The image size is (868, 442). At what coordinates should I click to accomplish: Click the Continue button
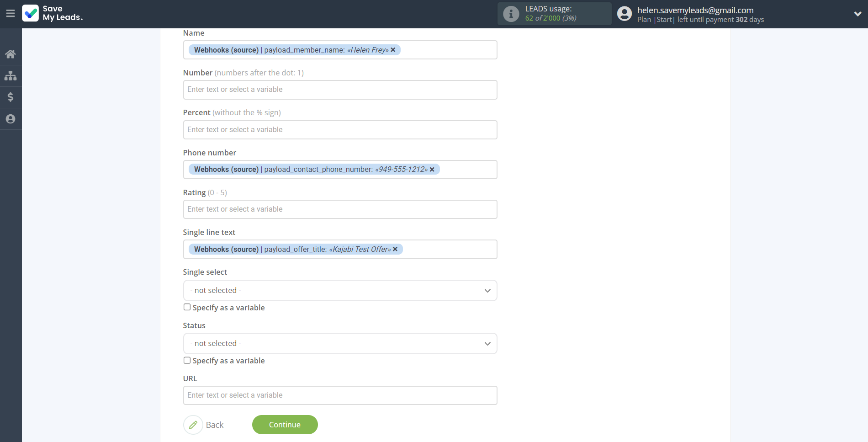[x=285, y=425]
